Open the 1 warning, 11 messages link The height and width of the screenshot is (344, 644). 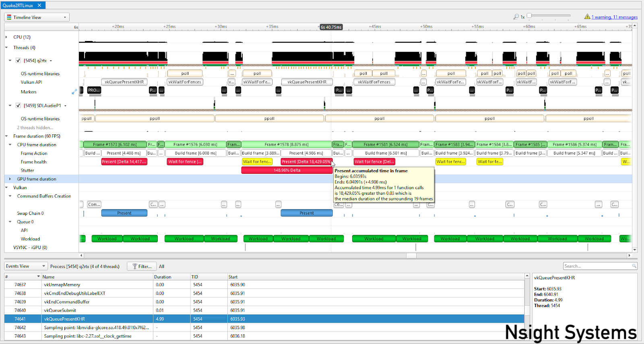click(614, 17)
